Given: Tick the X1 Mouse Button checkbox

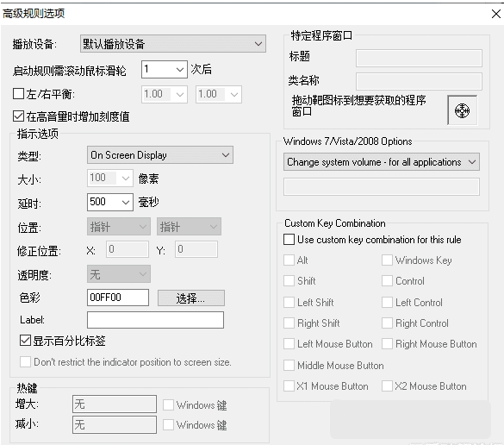Looking at the screenshot, I should (x=289, y=385).
